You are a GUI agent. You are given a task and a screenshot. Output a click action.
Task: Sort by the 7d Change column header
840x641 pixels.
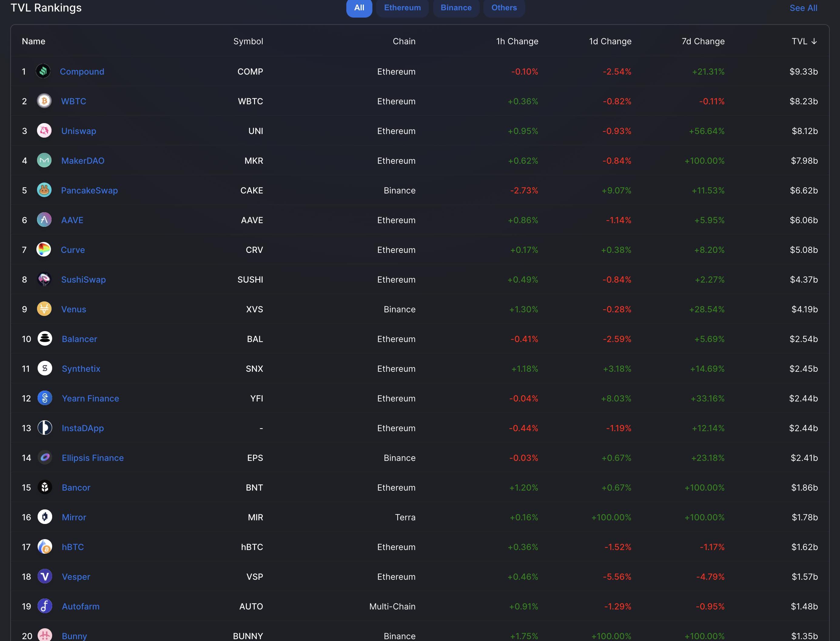(703, 41)
